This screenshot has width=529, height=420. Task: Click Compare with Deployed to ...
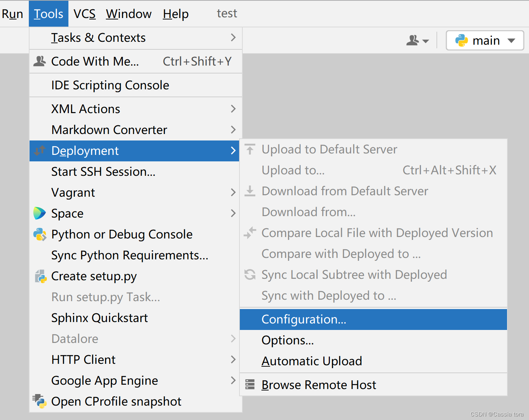click(373, 254)
